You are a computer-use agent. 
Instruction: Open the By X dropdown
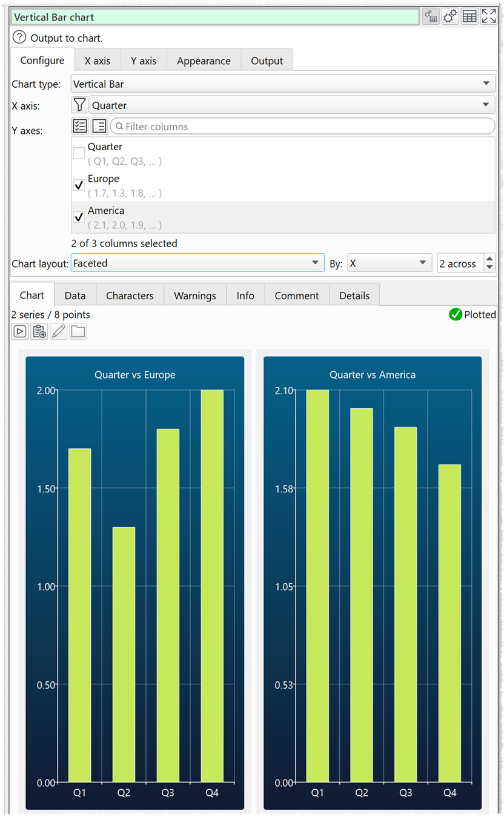pos(389,263)
